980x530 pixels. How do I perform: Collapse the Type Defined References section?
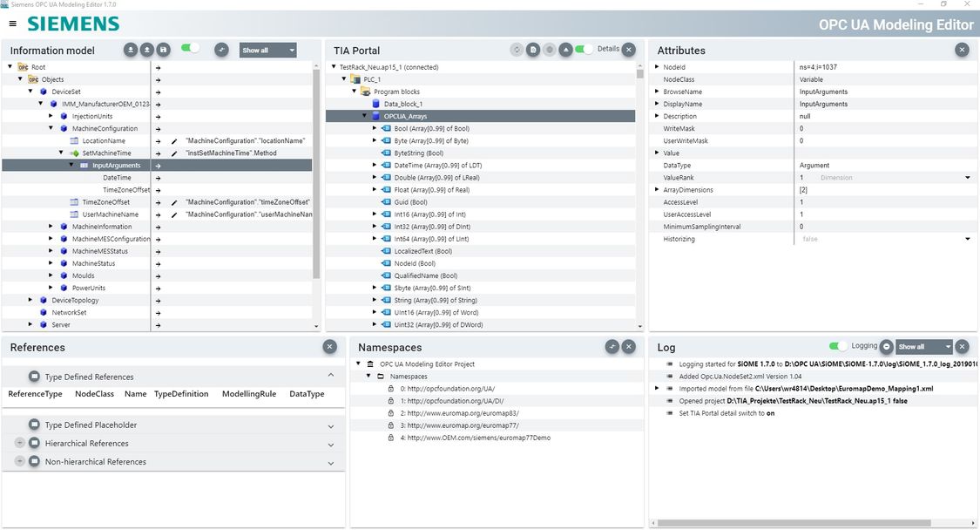click(x=331, y=376)
